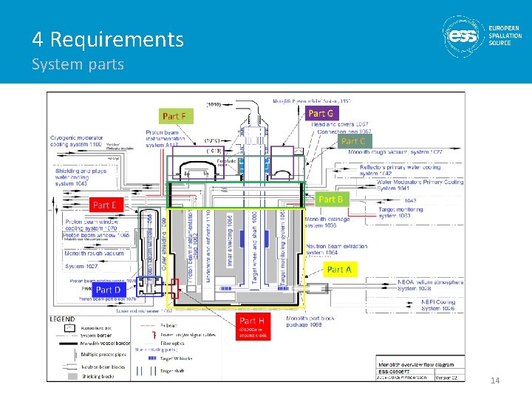Click 'Reflectors primary water cooling system 1042'

coord(400,170)
